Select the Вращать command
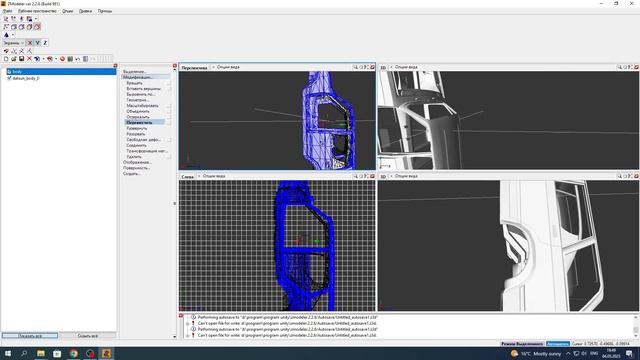 point(134,83)
